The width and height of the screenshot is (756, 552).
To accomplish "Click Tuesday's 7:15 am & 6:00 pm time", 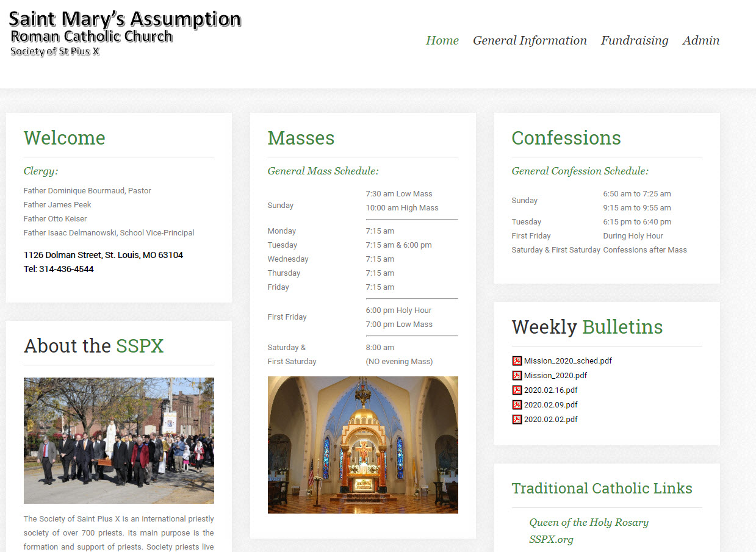I will click(399, 245).
